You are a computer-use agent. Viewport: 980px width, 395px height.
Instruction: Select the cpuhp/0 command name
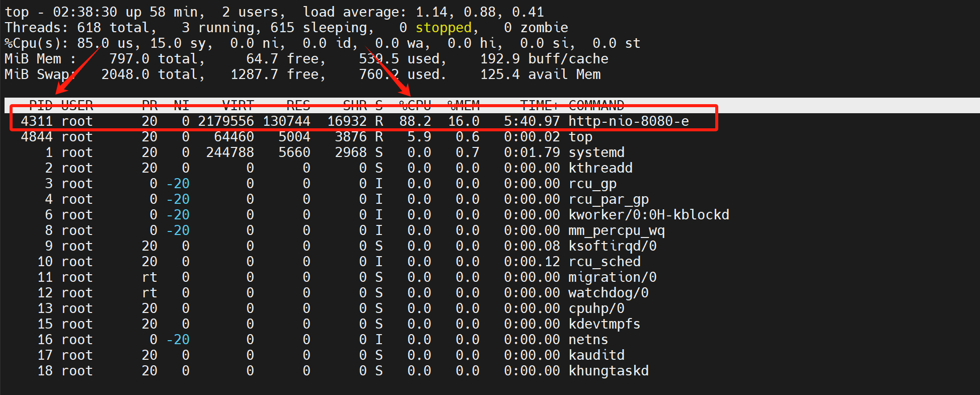point(596,308)
